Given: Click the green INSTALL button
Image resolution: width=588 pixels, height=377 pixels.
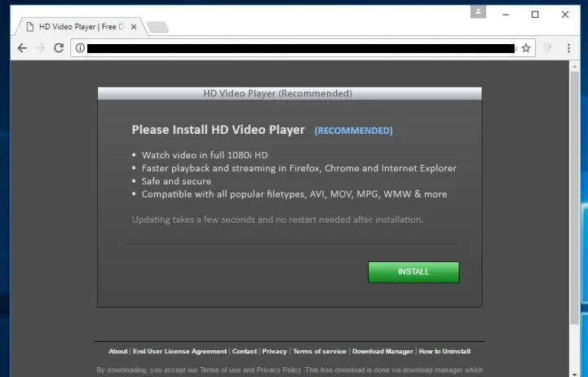Looking at the screenshot, I should [413, 272].
